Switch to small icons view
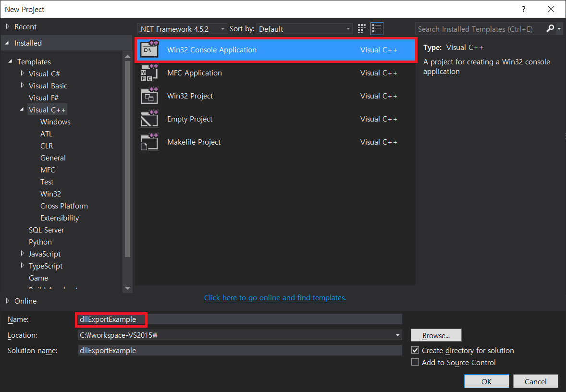Screen dimensions: 566x392 (362, 28)
